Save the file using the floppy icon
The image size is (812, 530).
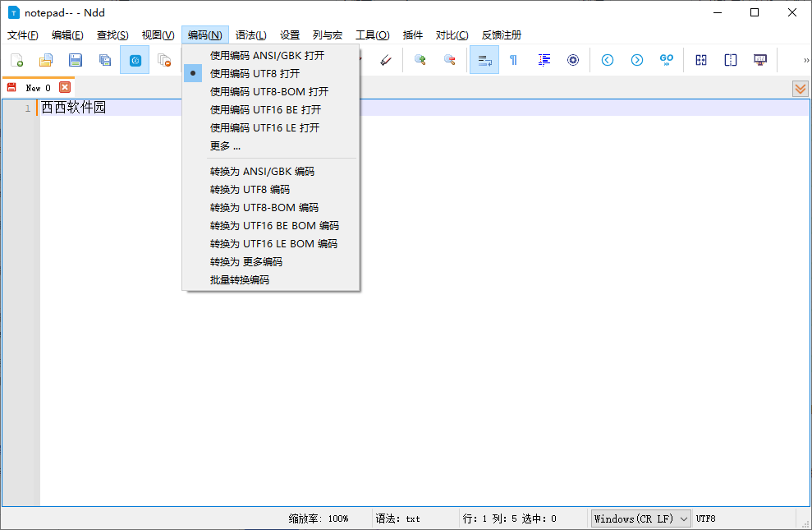point(76,60)
